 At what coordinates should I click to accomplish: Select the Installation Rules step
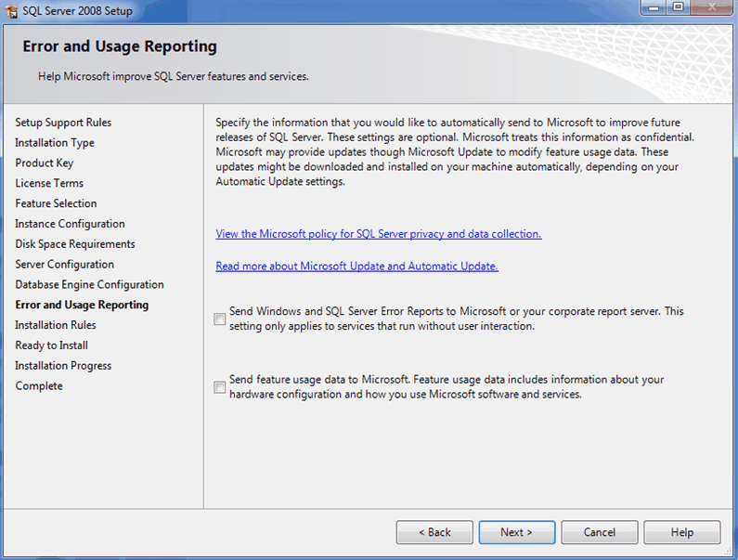pyautogui.click(x=56, y=325)
